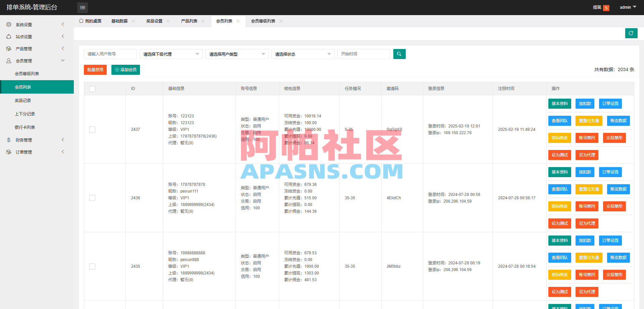Image resolution: width=644 pixels, height=309 pixels.
Task: Click the 会员管理 people icon
Action: (8, 60)
